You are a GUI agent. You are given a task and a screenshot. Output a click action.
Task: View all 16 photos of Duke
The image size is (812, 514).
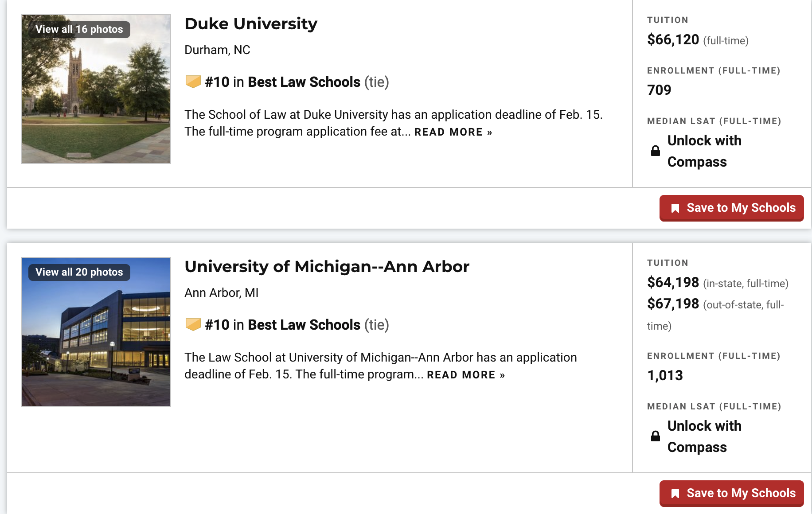[x=79, y=29]
